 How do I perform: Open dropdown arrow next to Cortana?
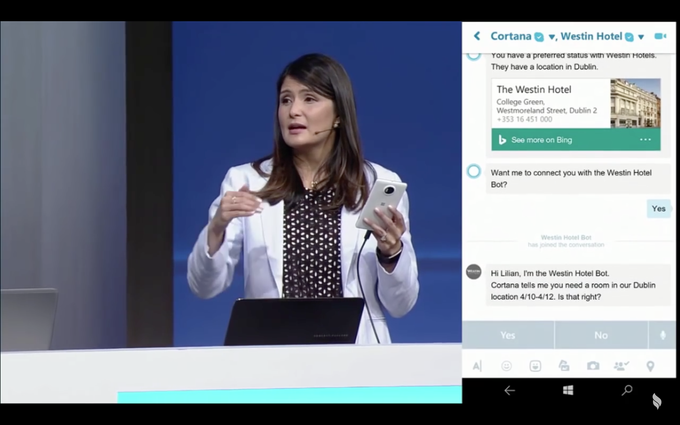[552, 37]
